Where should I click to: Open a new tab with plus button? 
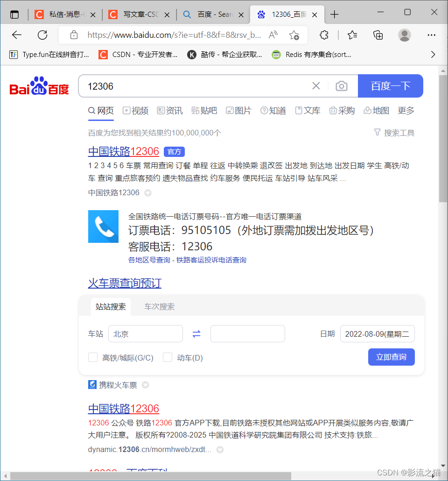tap(334, 14)
